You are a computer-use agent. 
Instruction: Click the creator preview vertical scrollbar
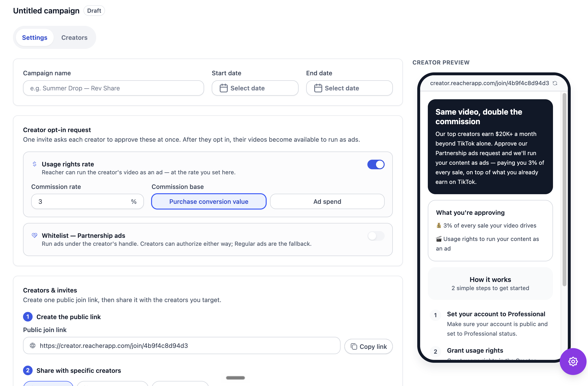pyautogui.click(x=564, y=189)
